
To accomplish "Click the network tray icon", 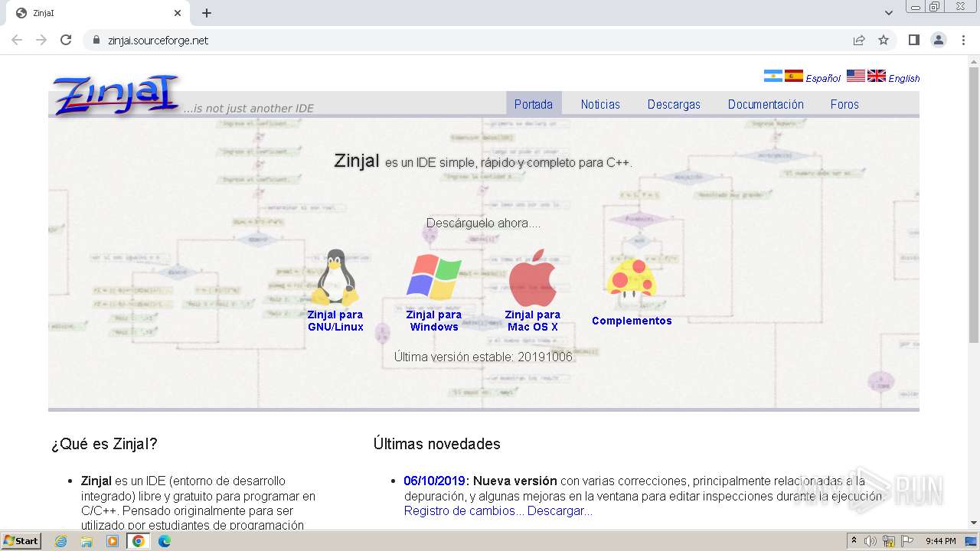I will (x=889, y=541).
